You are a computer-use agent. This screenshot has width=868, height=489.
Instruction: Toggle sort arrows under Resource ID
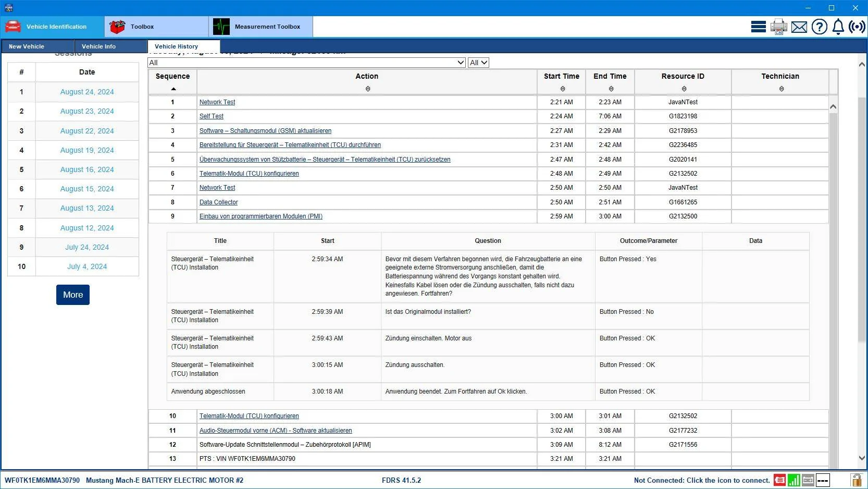click(684, 89)
